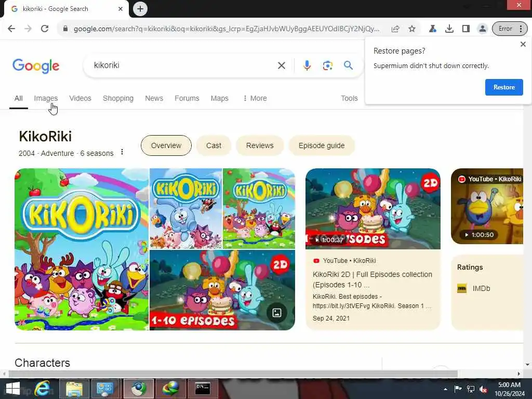The width and height of the screenshot is (532, 399).
Task: Launch Internet Explorer from taskbar
Action: [42, 389]
